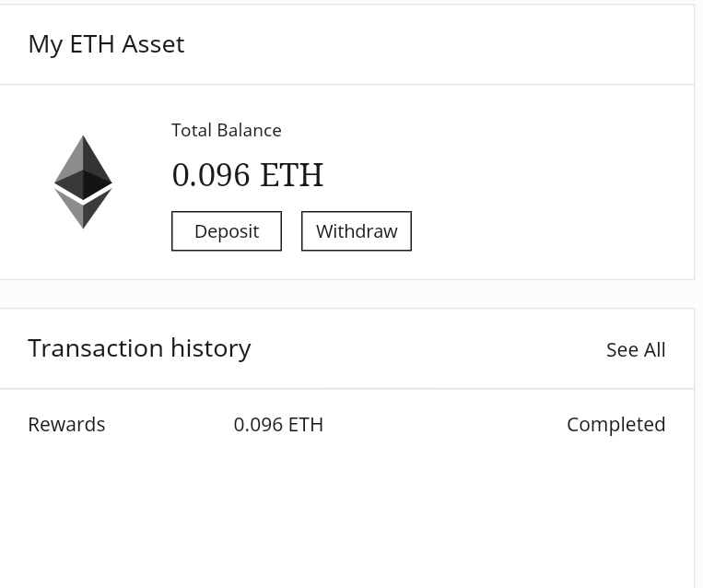Click the number 0.096 in Rewards row
This screenshot has height=588, width=703.
tap(259, 424)
